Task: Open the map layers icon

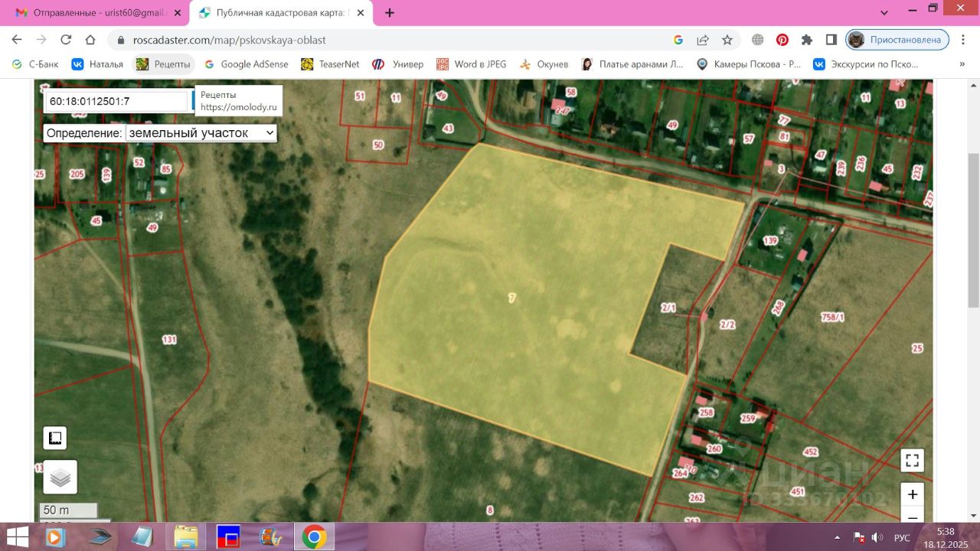Action: click(x=60, y=477)
